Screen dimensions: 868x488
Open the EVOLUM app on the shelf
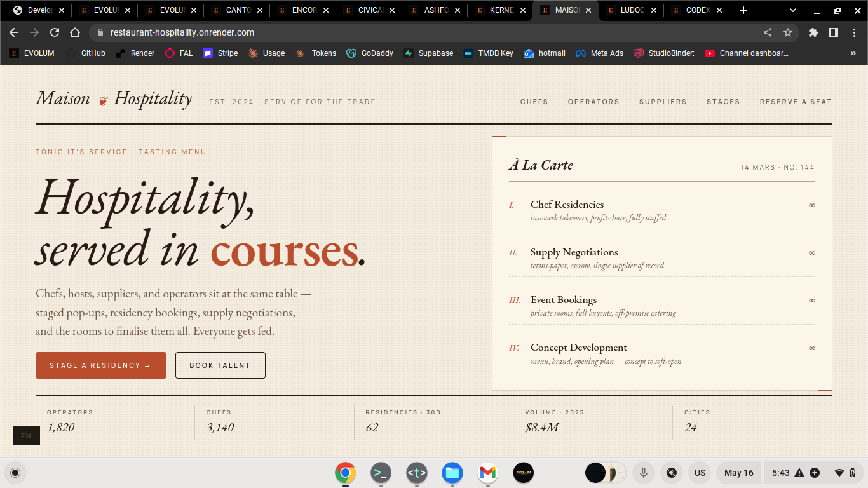524,473
